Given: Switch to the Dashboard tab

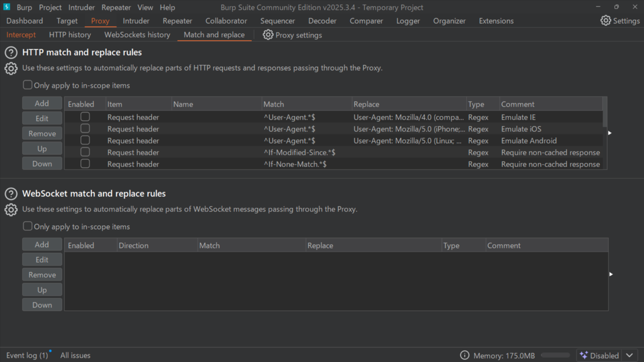Looking at the screenshot, I should pos(25,21).
